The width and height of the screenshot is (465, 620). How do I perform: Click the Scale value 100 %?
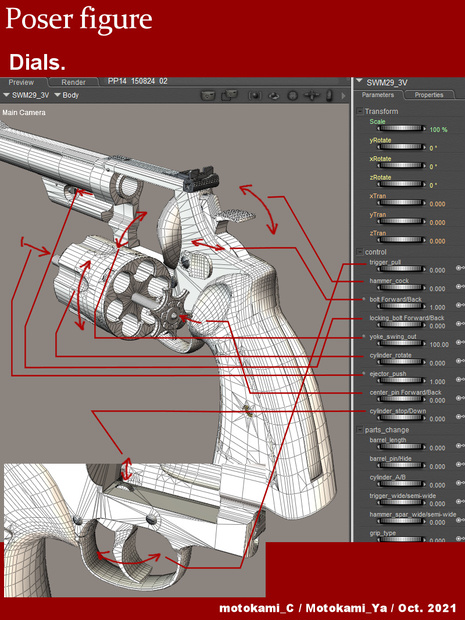pyautogui.click(x=439, y=130)
